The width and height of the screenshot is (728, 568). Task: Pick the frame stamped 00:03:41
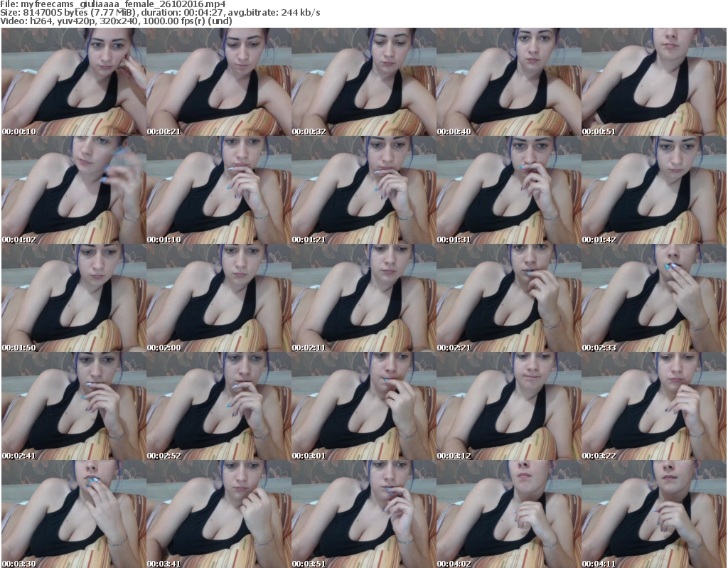219,514
